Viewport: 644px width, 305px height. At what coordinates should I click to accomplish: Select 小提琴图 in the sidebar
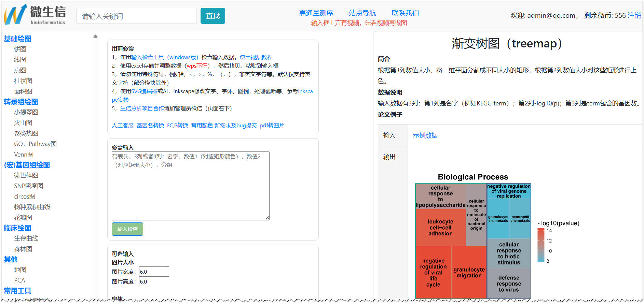click(26, 112)
